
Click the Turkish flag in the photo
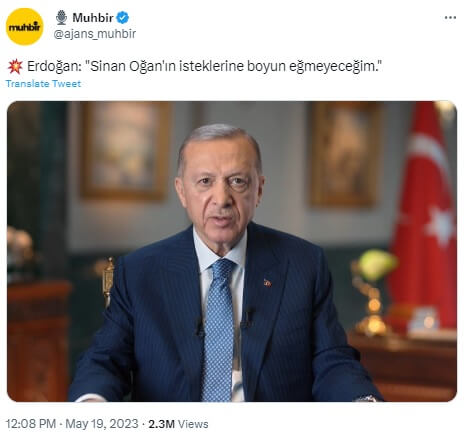[424, 215]
